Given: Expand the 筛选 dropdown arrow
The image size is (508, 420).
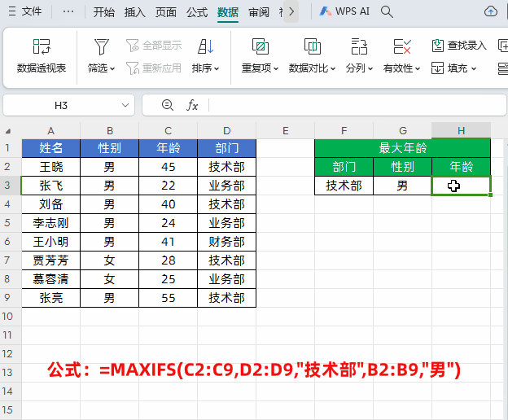Looking at the screenshot, I should 112,68.
